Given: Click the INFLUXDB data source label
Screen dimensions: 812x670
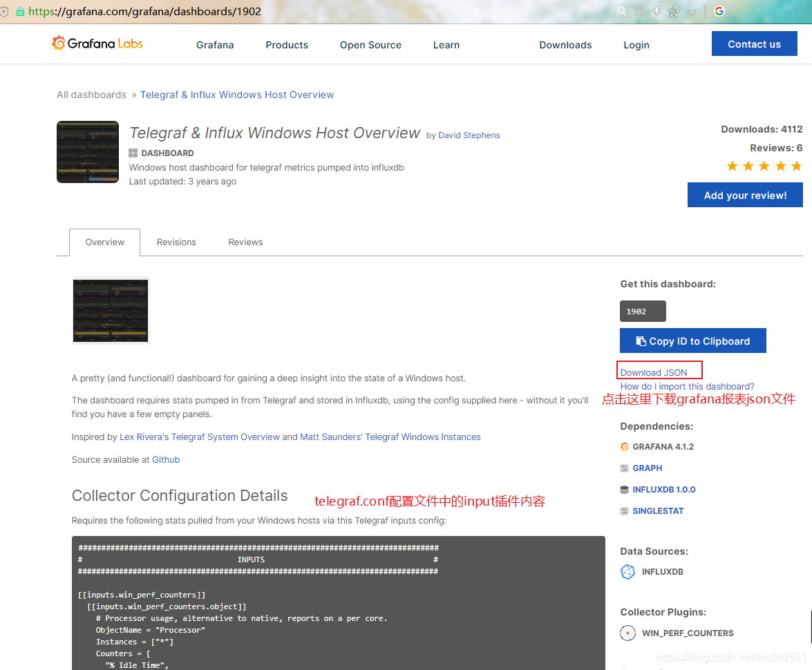Looking at the screenshot, I should click(x=662, y=572).
